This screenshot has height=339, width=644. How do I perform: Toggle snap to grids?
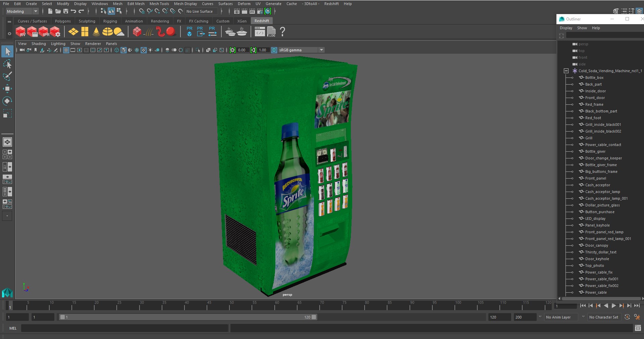tap(142, 11)
